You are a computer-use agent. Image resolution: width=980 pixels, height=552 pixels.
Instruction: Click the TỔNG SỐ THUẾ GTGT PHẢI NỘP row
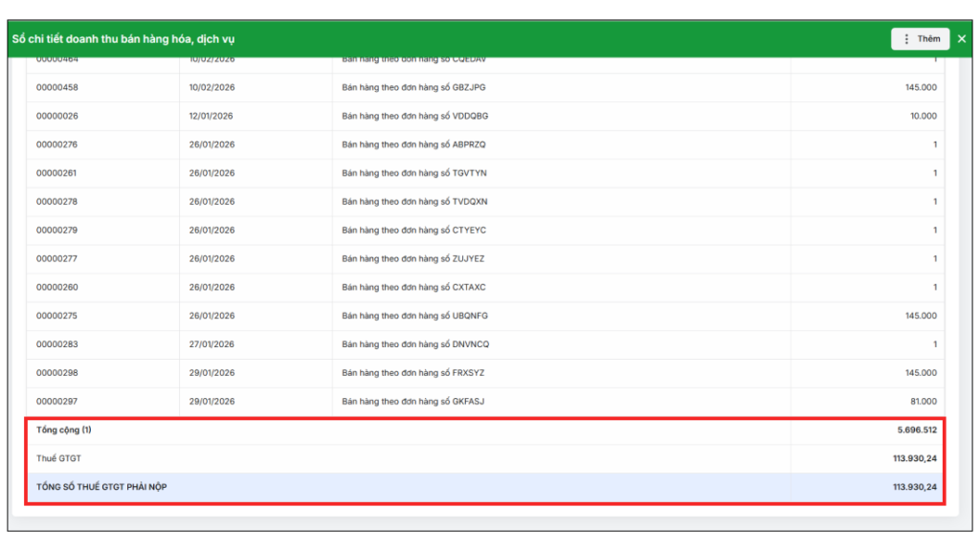pos(101,488)
